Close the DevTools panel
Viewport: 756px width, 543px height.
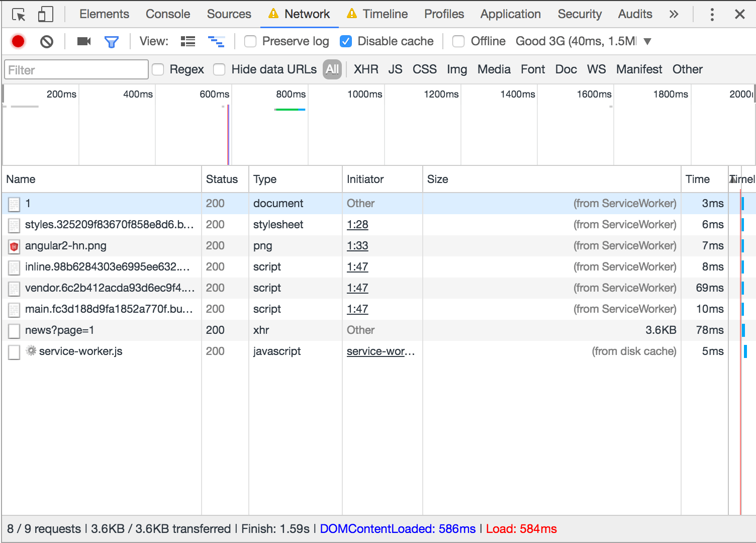pos(740,14)
